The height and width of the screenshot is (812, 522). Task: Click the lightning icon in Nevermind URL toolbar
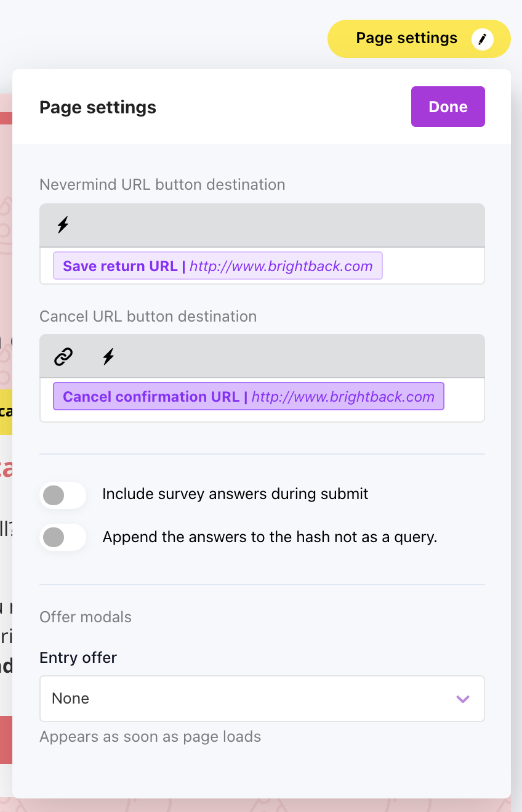pyautogui.click(x=63, y=225)
